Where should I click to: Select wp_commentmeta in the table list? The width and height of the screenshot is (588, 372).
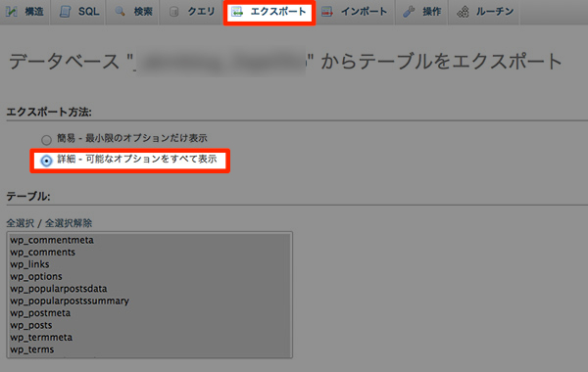149,240
